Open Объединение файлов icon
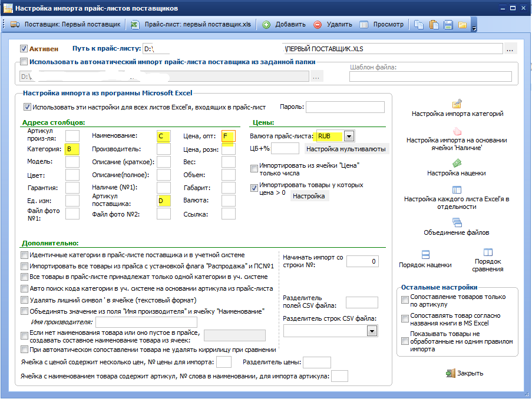The width and height of the screenshot is (532, 399). point(457,222)
